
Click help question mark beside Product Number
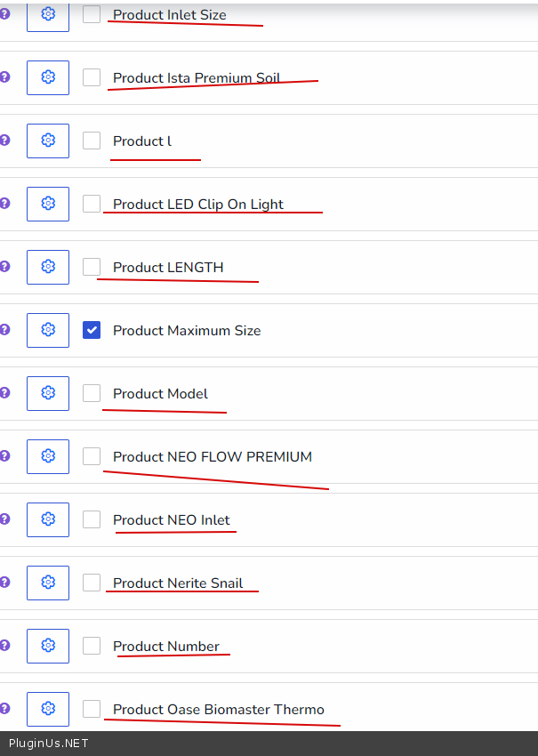pos(4,646)
